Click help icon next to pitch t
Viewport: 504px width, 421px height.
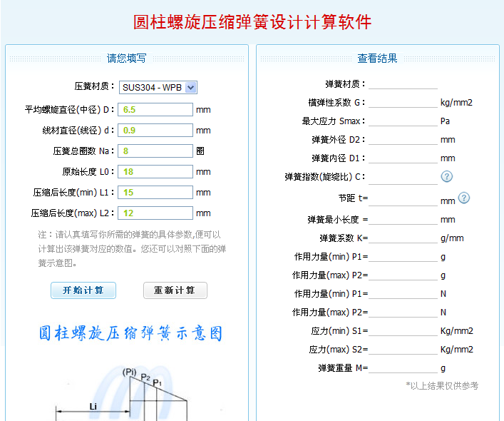coord(463,198)
